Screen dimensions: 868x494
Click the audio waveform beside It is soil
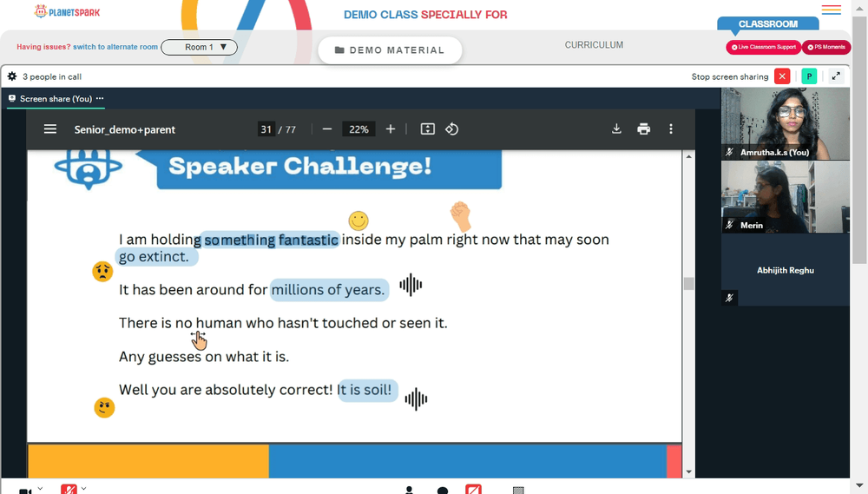416,398
